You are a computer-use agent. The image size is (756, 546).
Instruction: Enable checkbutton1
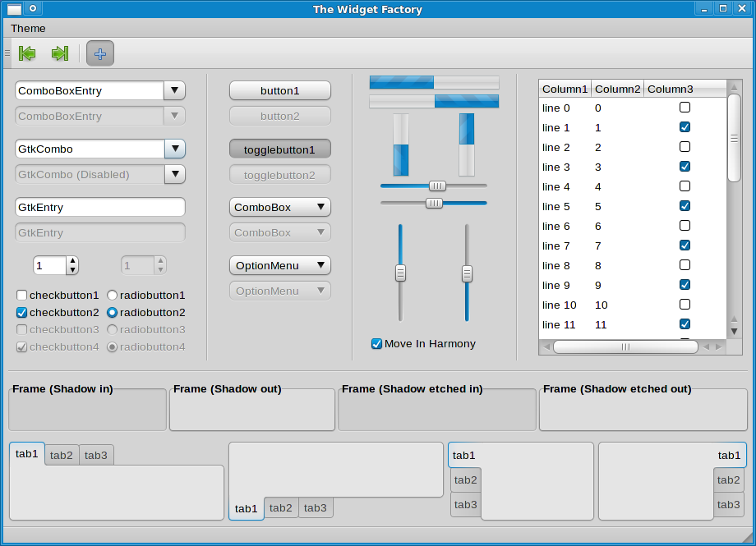(22, 295)
